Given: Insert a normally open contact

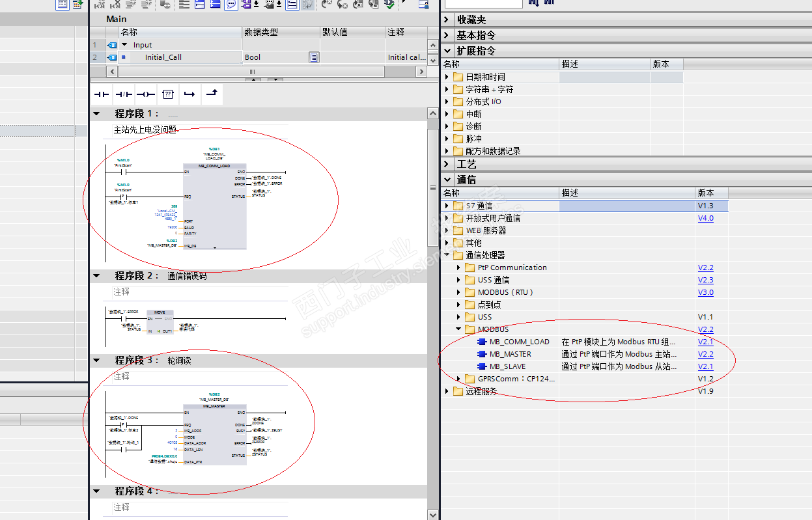Looking at the screenshot, I should pos(102,94).
